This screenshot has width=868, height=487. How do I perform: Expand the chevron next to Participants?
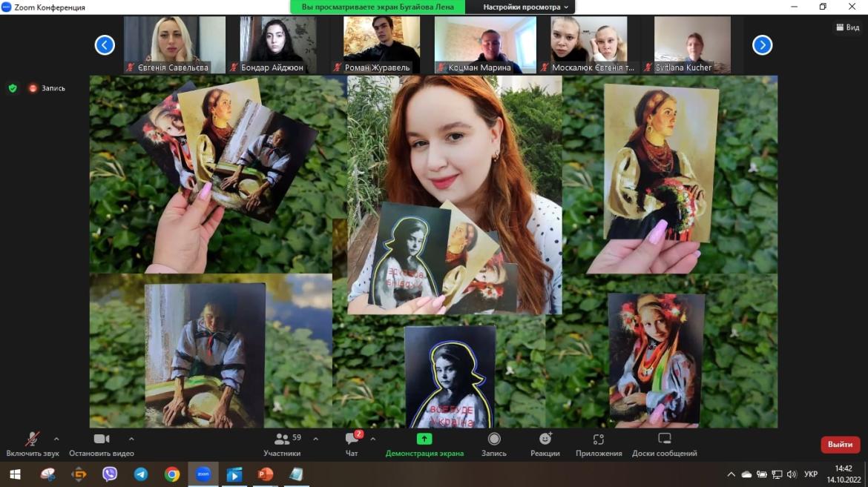tap(315, 438)
